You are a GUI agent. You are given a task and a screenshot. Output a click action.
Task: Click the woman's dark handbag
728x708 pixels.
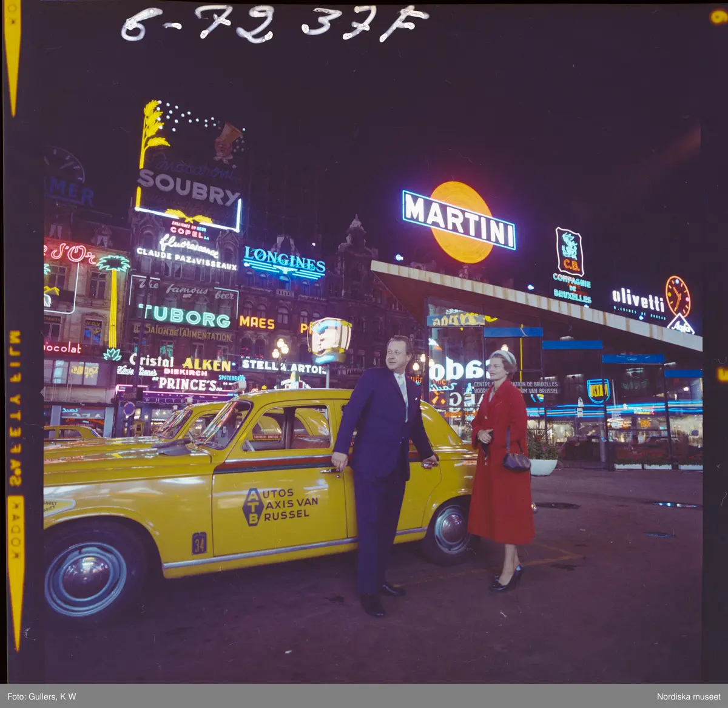click(x=516, y=460)
